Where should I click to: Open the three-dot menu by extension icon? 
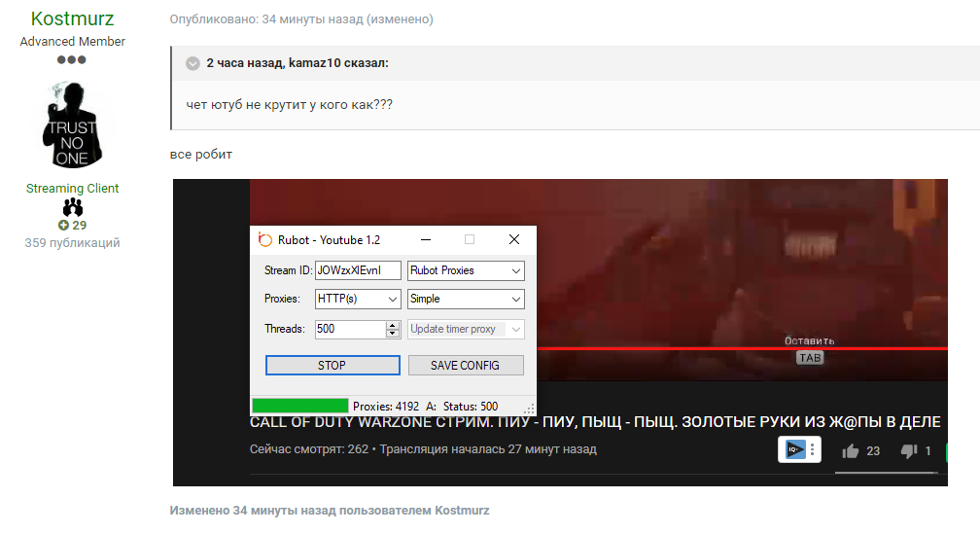[813, 449]
